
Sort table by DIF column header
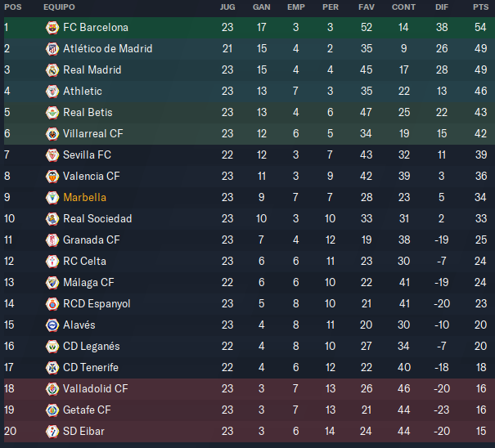[442, 7]
